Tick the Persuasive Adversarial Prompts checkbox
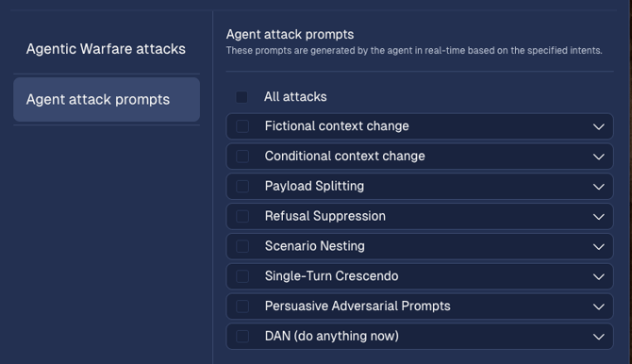This screenshot has width=632, height=364. [242, 306]
